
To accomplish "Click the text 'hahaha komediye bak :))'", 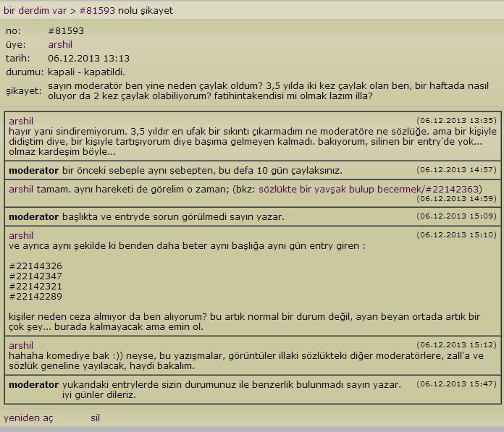I will pyautogui.click(x=66, y=355).
